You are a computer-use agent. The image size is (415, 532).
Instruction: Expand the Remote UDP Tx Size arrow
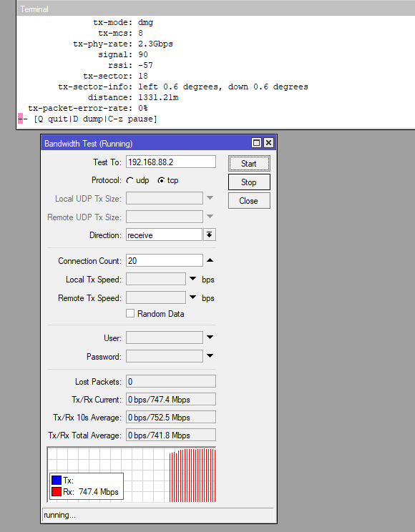click(x=210, y=217)
